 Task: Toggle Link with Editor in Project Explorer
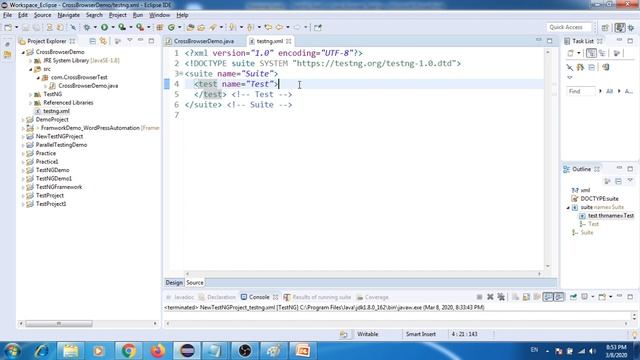pos(103,41)
